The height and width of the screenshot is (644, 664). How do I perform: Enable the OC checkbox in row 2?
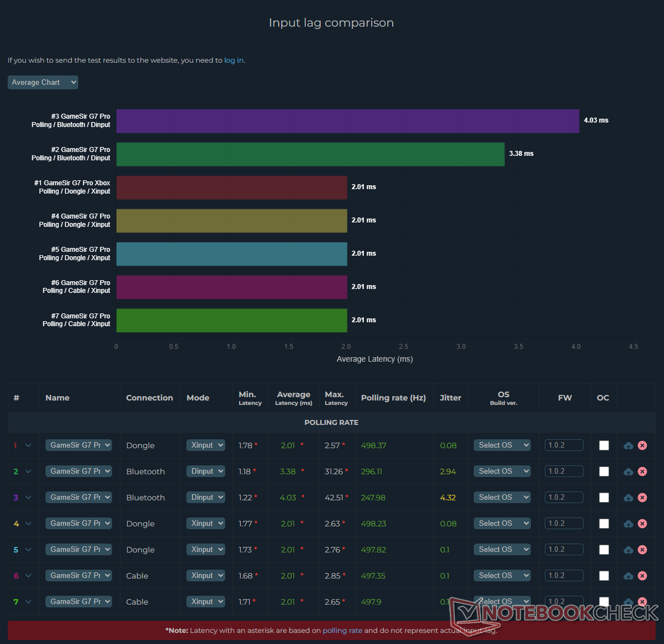[x=604, y=471]
